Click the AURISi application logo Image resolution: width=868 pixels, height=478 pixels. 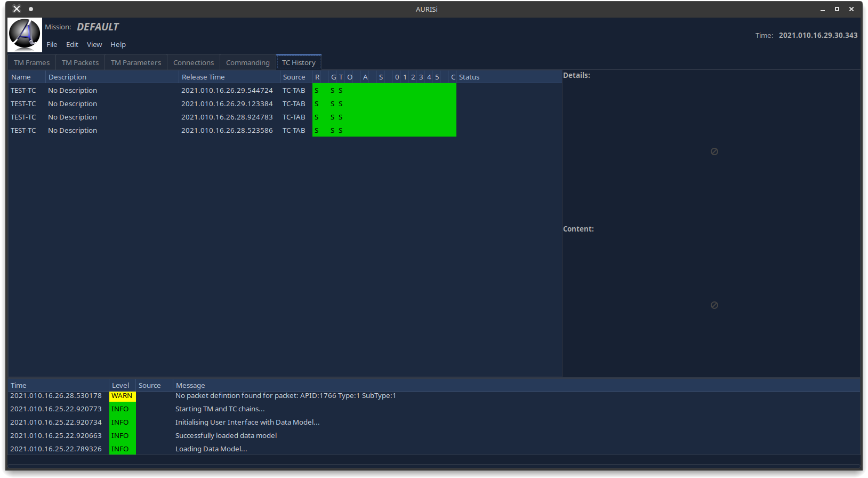click(x=25, y=35)
